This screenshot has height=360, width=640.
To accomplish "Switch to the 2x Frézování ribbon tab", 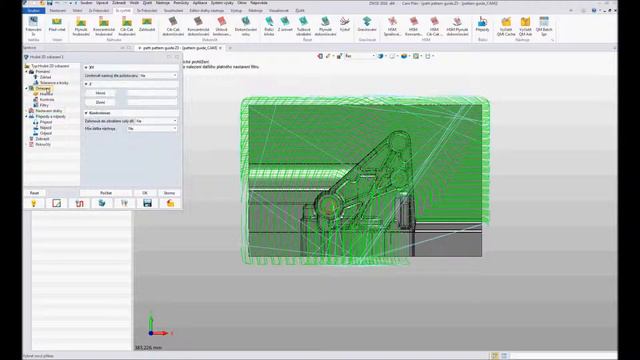I will (98, 11).
